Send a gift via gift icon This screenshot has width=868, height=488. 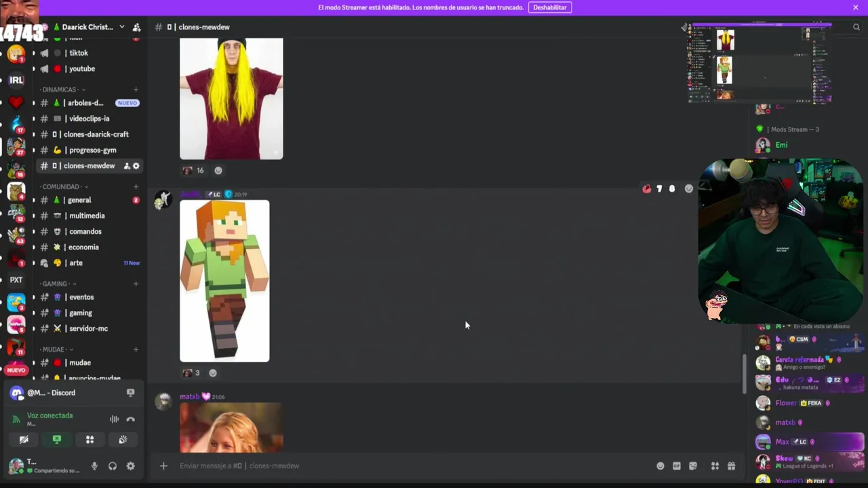click(x=731, y=466)
